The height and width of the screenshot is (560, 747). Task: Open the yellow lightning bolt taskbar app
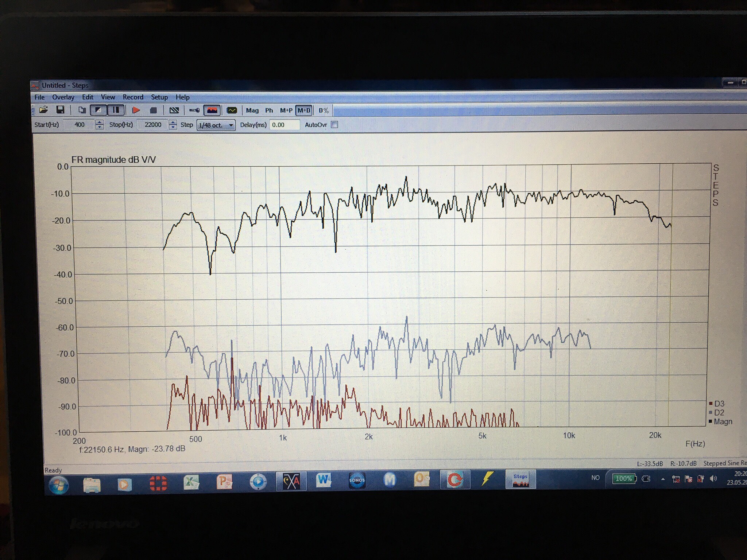pyautogui.click(x=487, y=479)
